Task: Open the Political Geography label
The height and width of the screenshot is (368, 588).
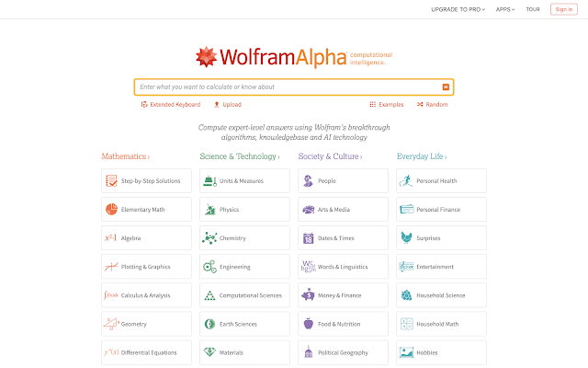Action: pos(343,352)
